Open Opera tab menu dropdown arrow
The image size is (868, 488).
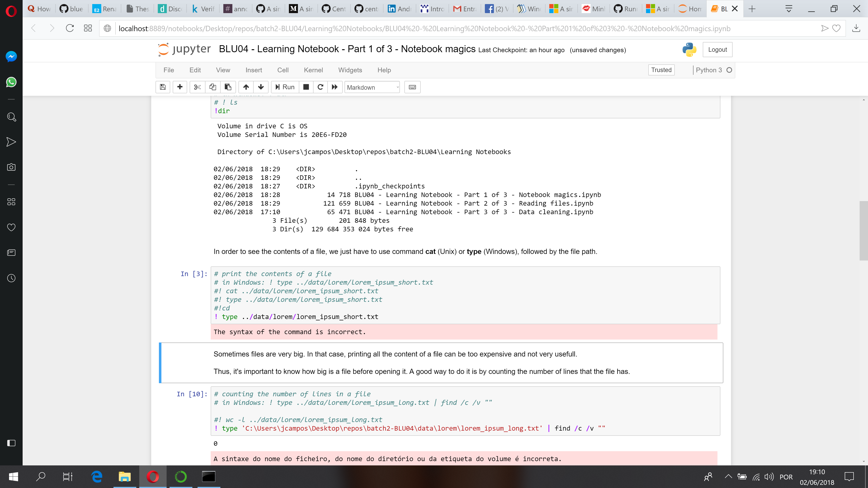(x=788, y=9)
